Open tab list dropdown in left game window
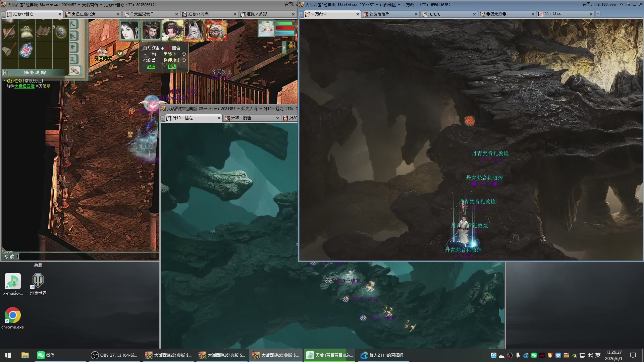The width and height of the screenshot is (644, 362). click(3, 14)
